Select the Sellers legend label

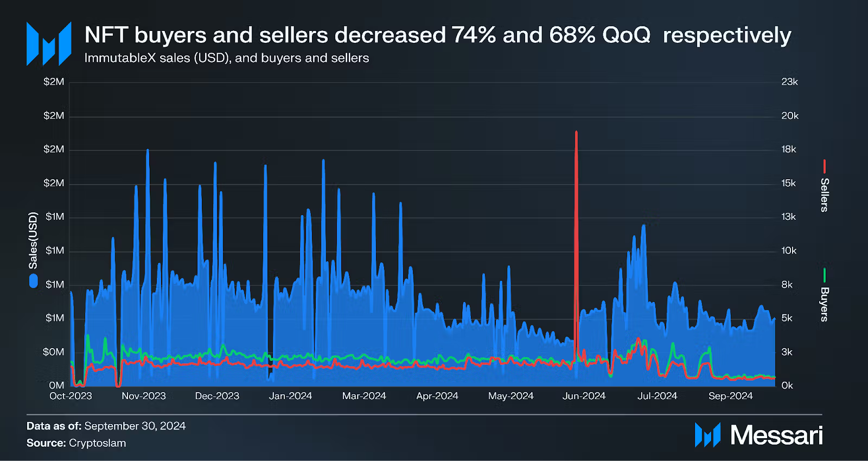point(825,195)
